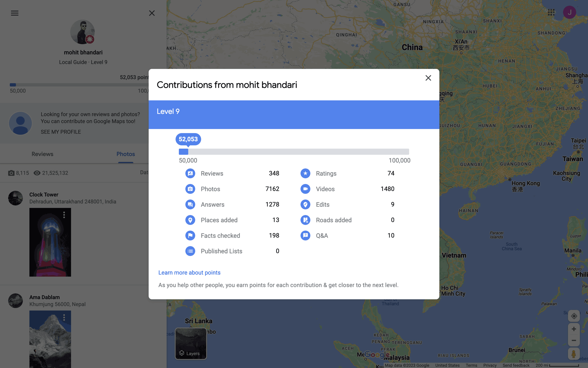Close the Contributions dialog
Viewport: 588px width, 368px height.
click(x=428, y=78)
